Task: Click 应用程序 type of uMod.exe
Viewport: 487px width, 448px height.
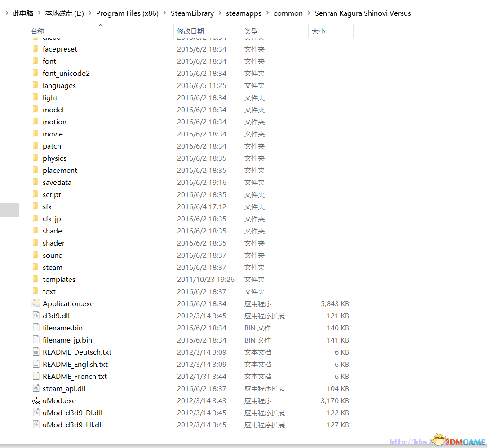Action: [258, 400]
